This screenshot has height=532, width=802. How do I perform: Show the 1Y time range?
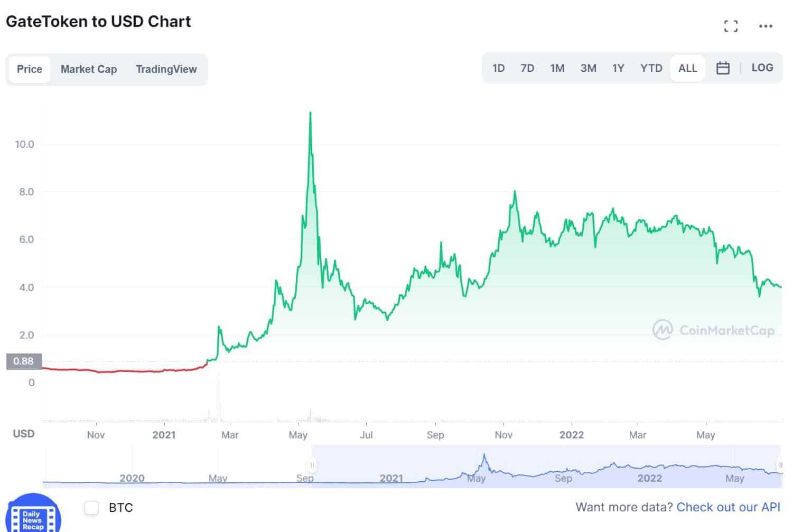(x=618, y=68)
